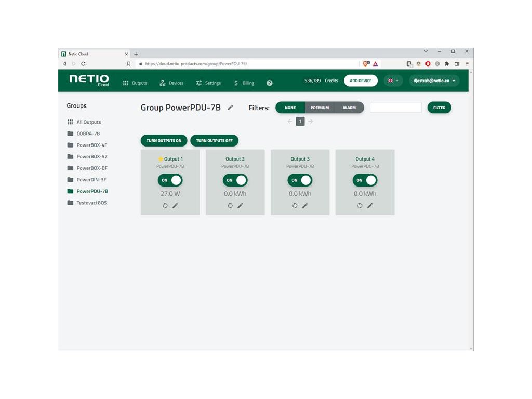Viewport: 532px width, 399px height.
Task: Open the PowerBOX-BF group
Action: tap(87, 168)
